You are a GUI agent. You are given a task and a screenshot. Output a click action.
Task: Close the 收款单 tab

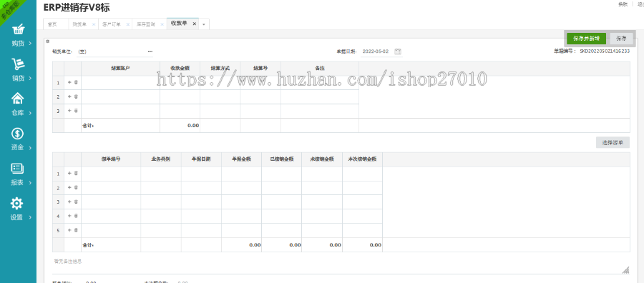click(194, 24)
